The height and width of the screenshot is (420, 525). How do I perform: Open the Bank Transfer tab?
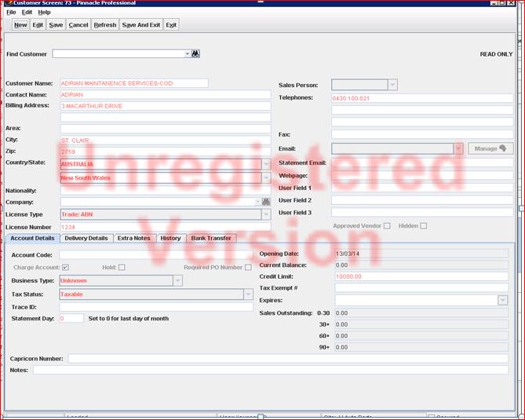(x=211, y=238)
